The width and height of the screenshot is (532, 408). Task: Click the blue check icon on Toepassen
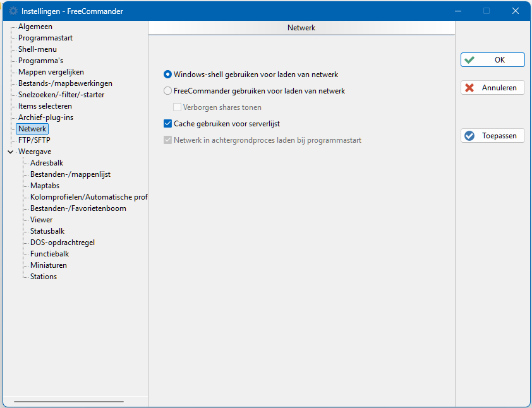tap(469, 136)
